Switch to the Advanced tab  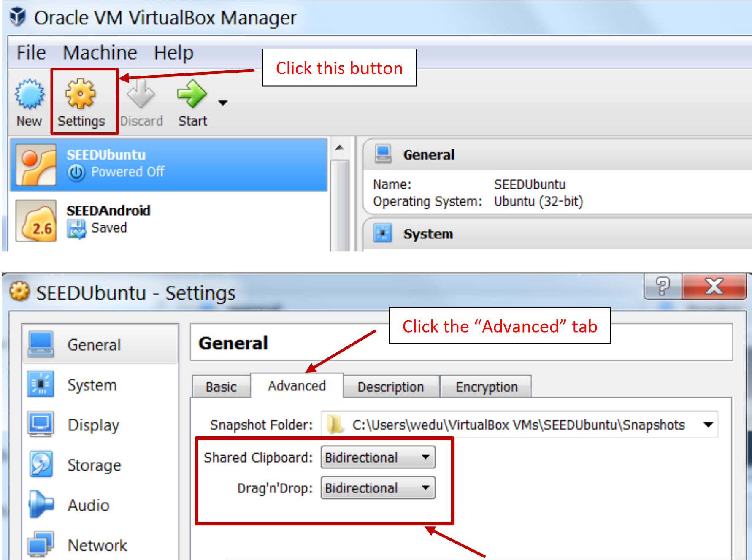297,385
